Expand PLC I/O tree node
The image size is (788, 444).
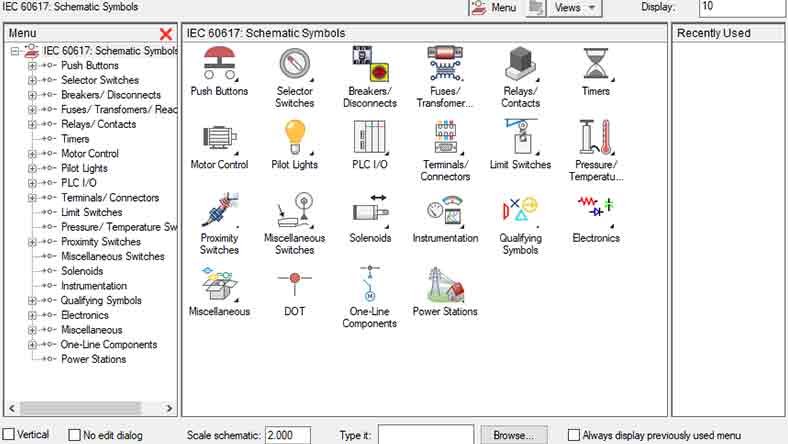coord(32,183)
